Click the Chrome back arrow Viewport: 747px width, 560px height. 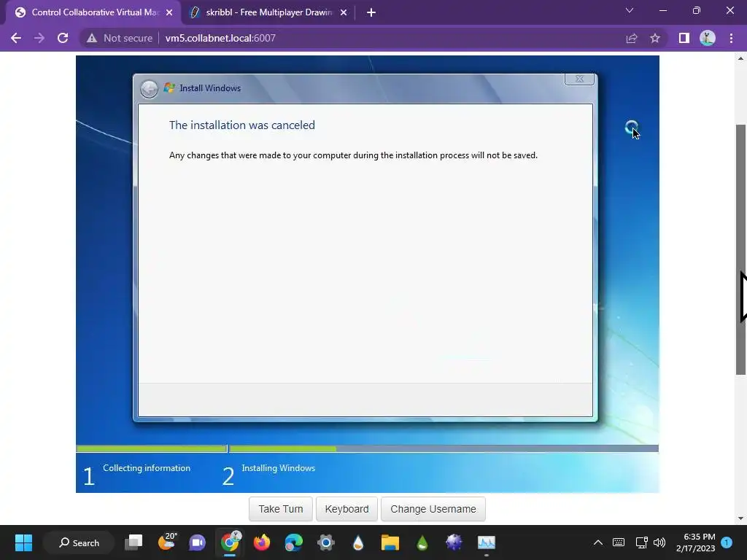coord(16,38)
